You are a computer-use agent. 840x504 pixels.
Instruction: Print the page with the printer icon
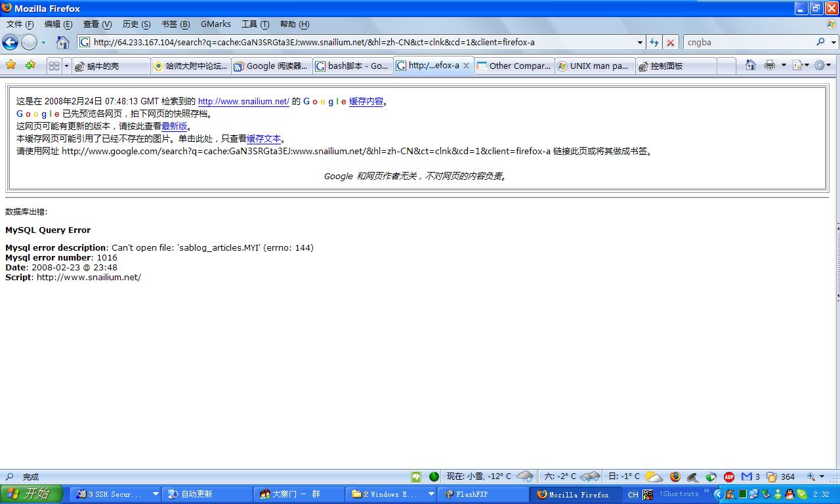(x=770, y=65)
